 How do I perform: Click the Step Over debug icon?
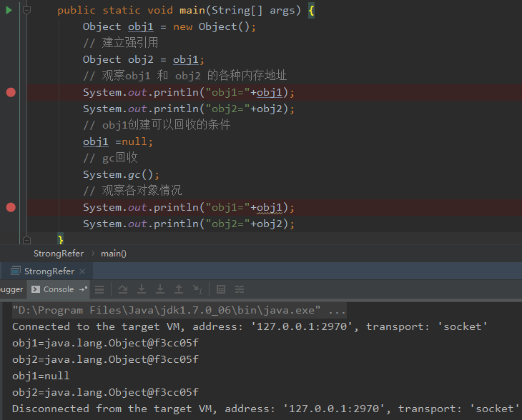click(x=123, y=289)
